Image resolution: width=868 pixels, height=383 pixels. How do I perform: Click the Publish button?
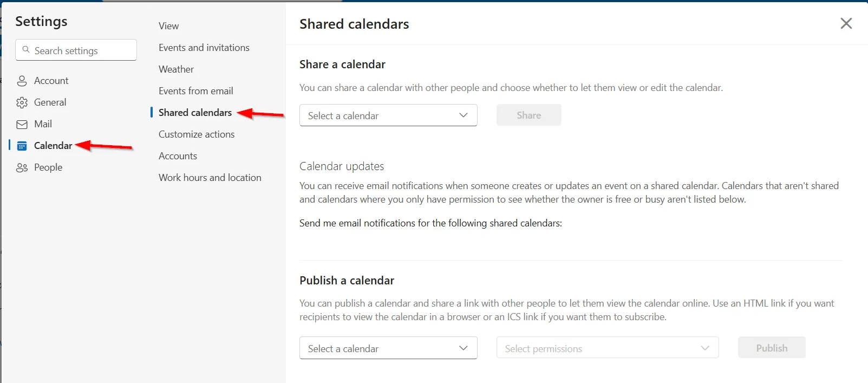tap(771, 347)
